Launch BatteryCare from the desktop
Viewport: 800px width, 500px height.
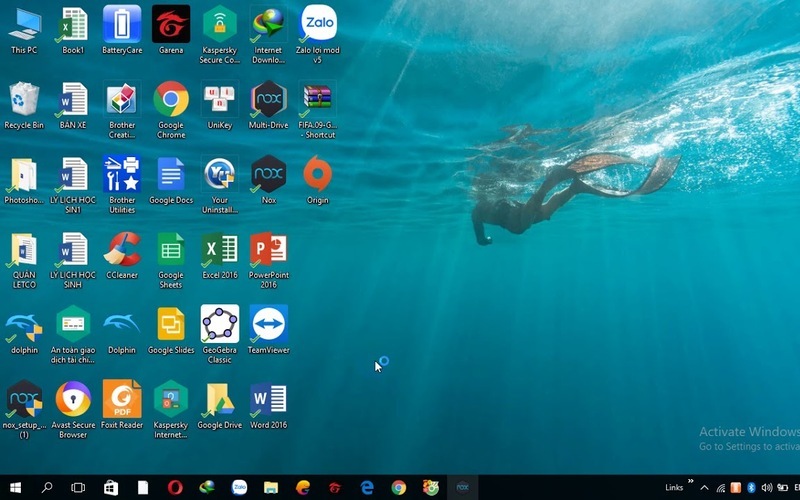[122, 30]
